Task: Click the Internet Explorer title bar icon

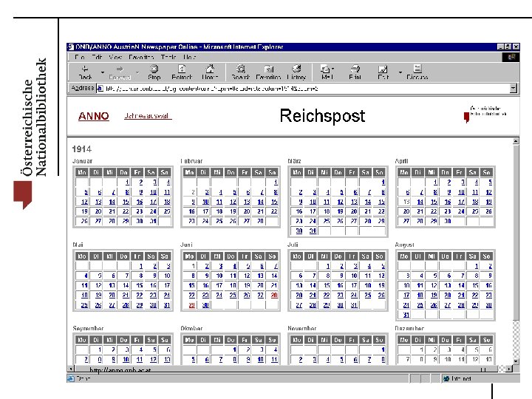Action: coord(71,47)
